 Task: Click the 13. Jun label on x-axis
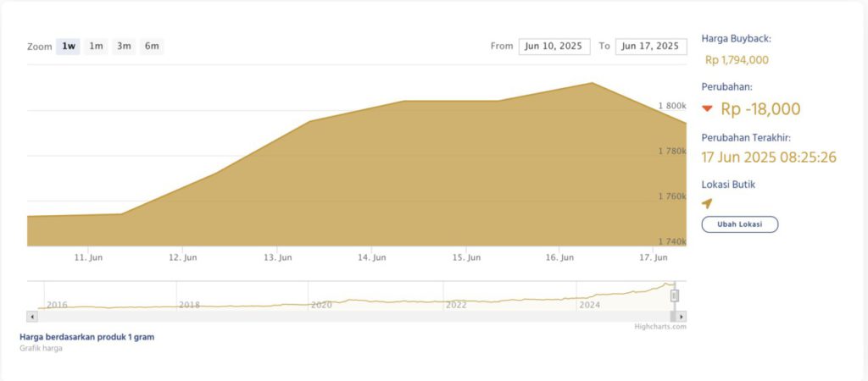(x=278, y=257)
